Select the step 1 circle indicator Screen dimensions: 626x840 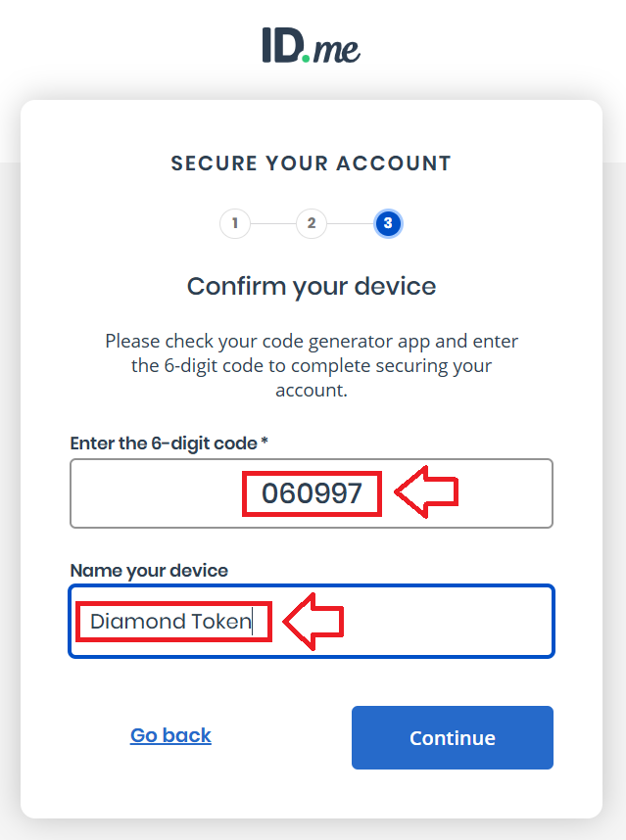(x=235, y=223)
